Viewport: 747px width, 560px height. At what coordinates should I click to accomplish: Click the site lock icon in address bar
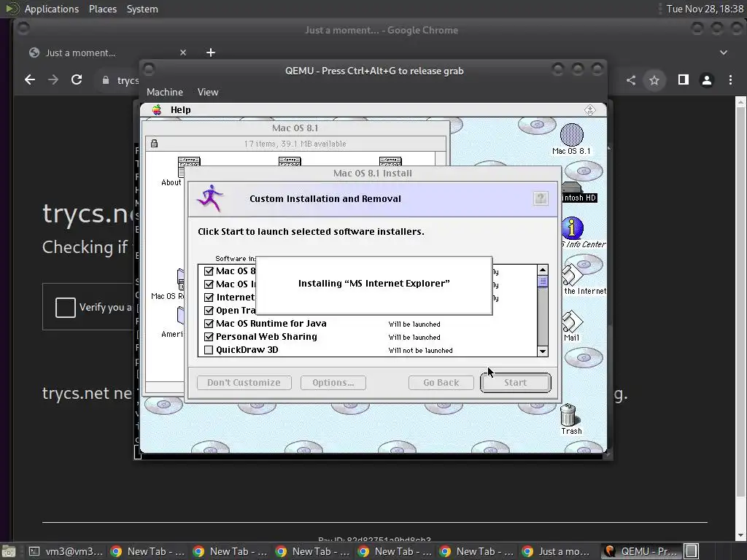tap(106, 80)
